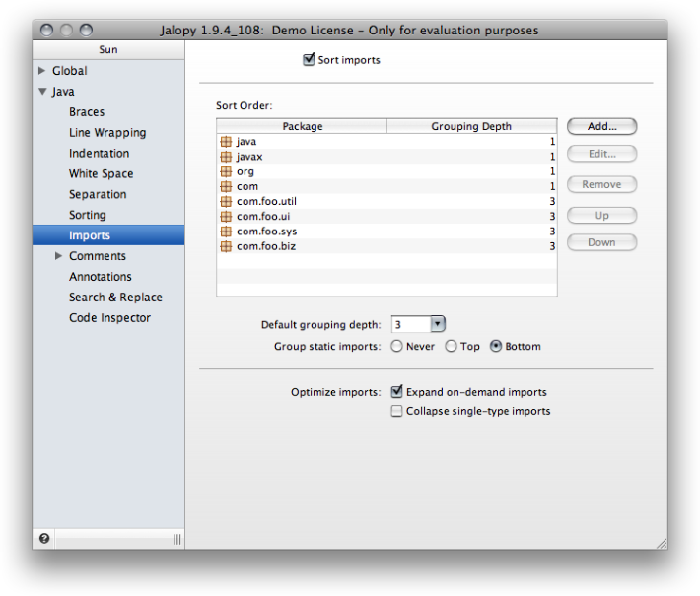Select the com.foo.biz row text
The height and width of the screenshot is (596, 700).
[266, 246]
